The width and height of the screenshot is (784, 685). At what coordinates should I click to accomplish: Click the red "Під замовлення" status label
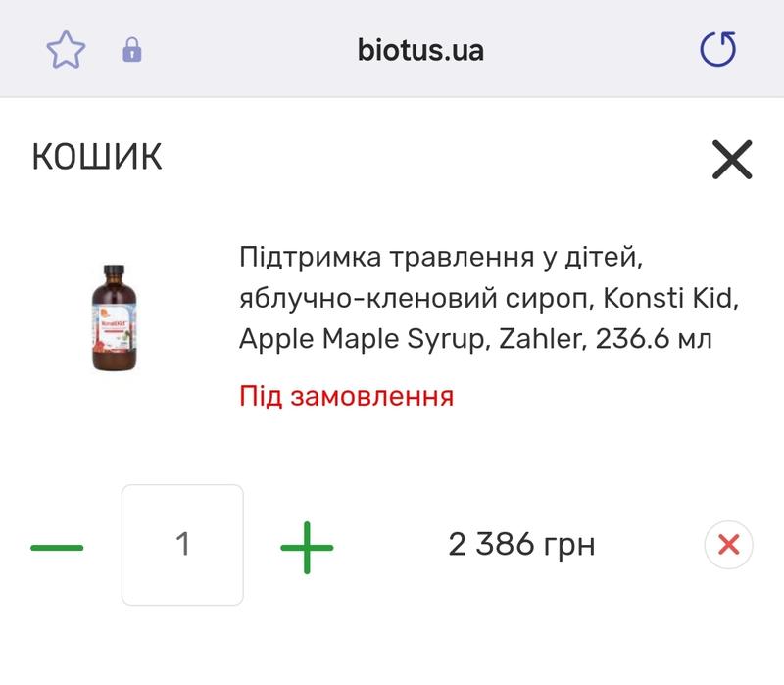pos(346,396)
